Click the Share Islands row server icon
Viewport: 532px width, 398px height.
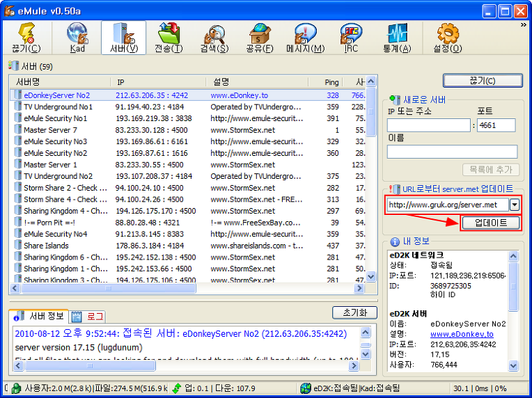pyautogui.click(x=17, y=246)
